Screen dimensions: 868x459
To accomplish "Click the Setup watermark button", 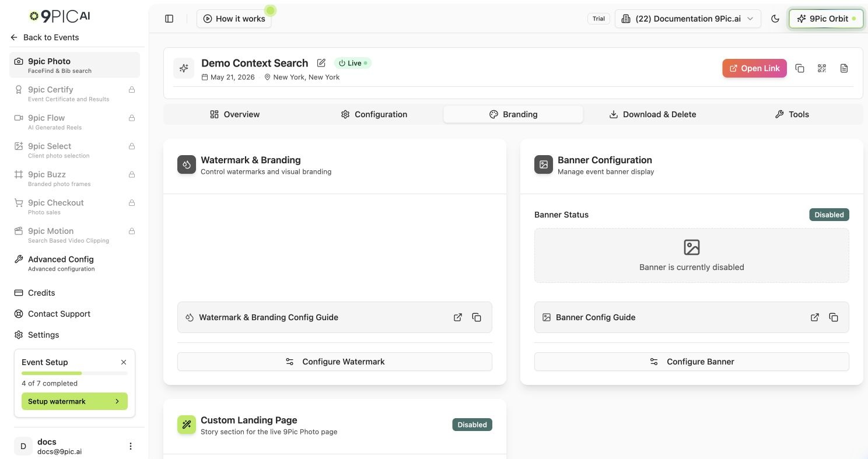I will pos(75,401).
